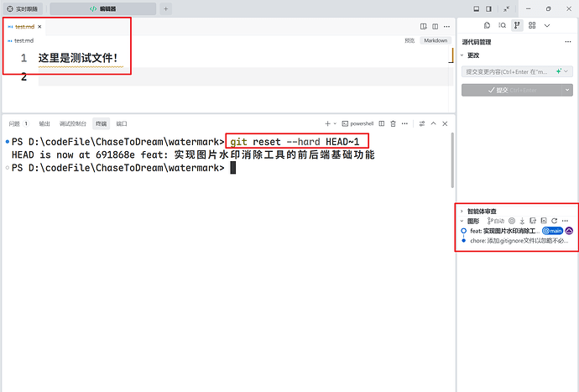
Task: Click the pull icon in graph toolbar
Action: 533,221
